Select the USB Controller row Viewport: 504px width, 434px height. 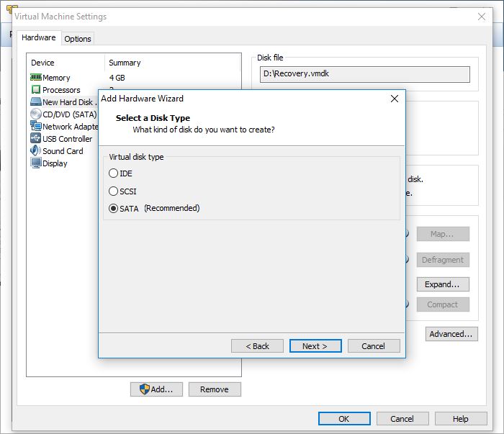click(64, 139)
